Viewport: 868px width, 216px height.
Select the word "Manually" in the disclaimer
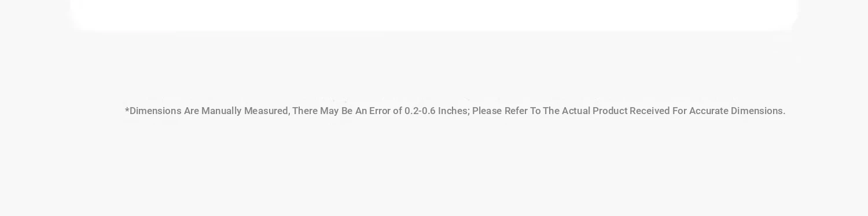221,111
